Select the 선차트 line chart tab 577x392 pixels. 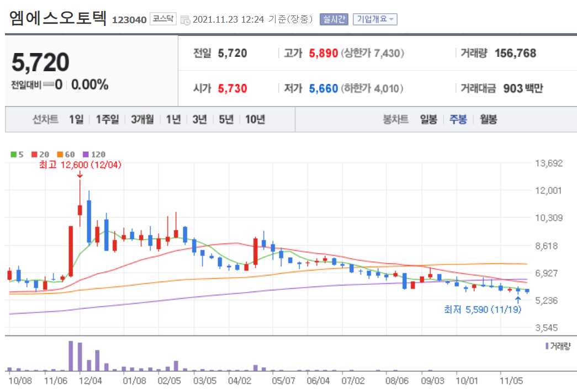click(46, 118)
